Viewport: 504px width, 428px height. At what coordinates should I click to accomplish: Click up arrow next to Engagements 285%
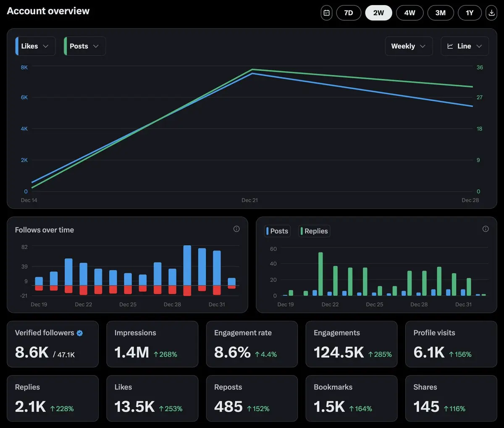tap(370, 354)
